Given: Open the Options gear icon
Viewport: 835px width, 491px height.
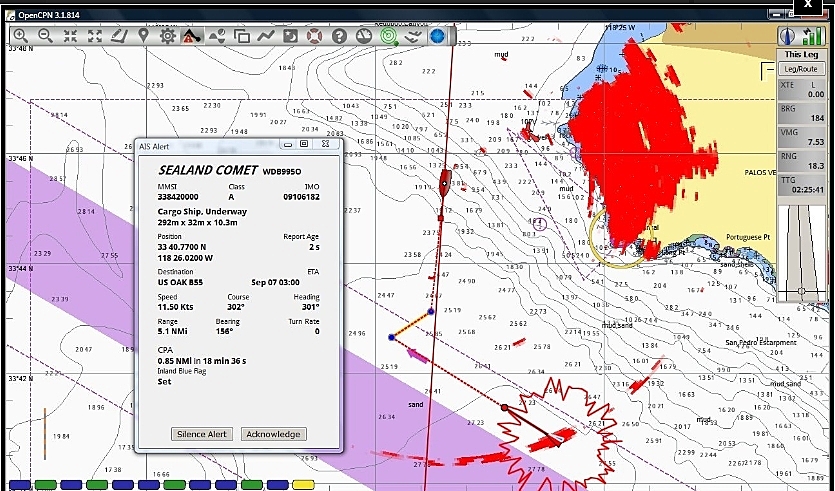Looking at the screenshot, I should (x=168, y=36).
